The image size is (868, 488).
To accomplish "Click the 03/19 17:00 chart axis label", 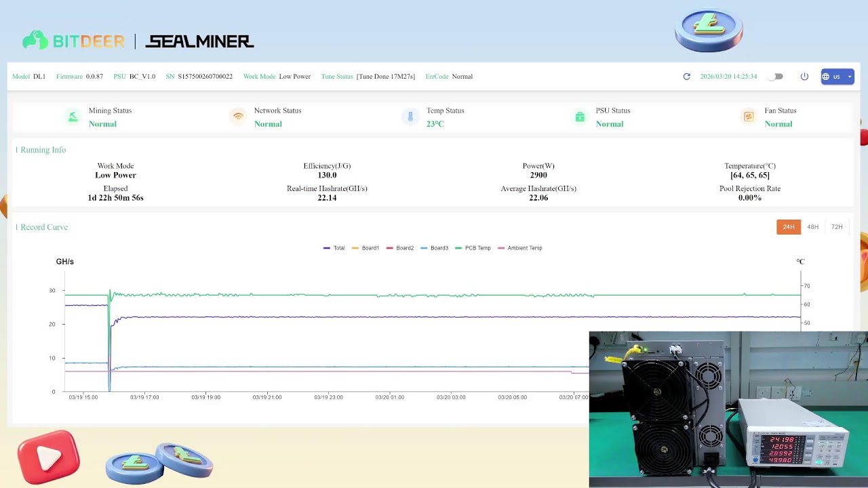I will pyautogui.click(x=144, y=397).
